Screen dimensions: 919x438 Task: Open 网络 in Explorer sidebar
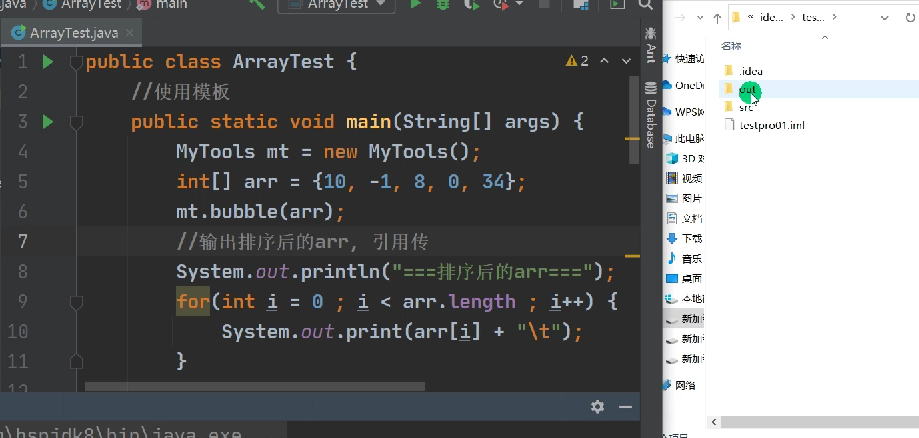pos(680,385)
